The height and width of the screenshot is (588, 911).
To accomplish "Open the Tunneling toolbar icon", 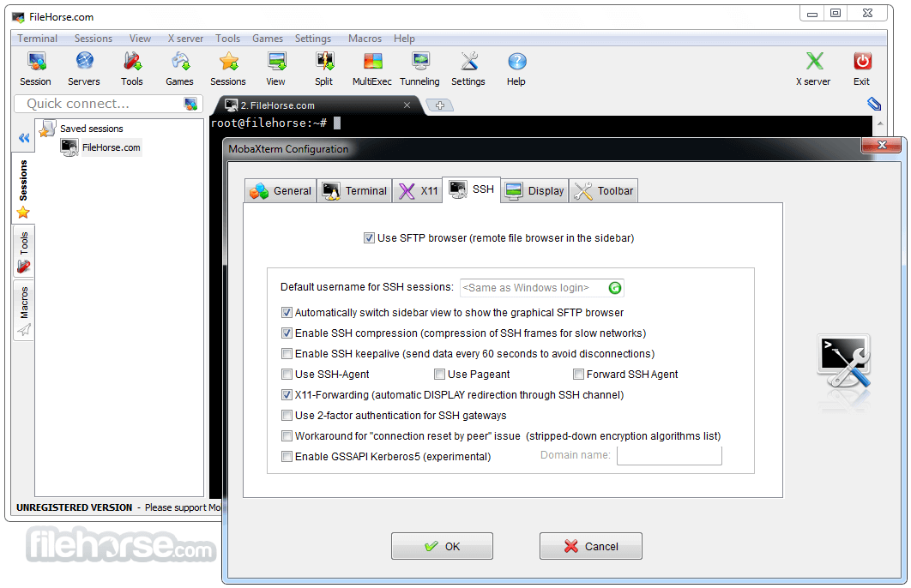I will pos(419,69).
